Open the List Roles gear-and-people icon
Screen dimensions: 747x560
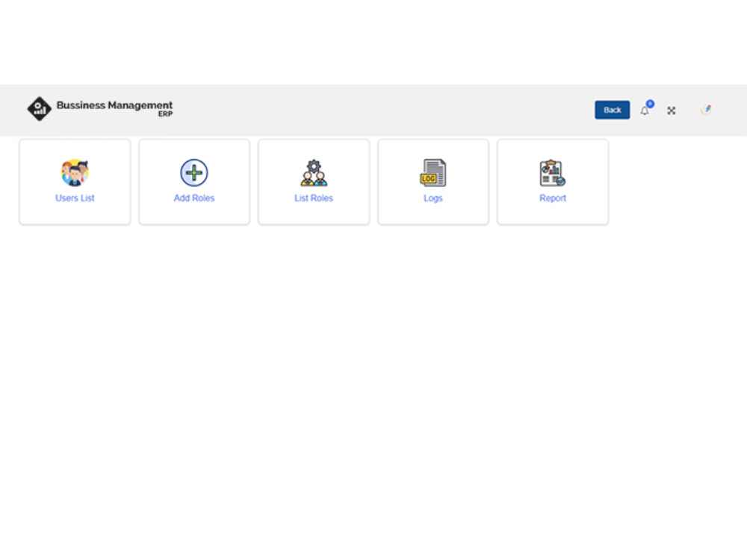(x=314, y=172)
